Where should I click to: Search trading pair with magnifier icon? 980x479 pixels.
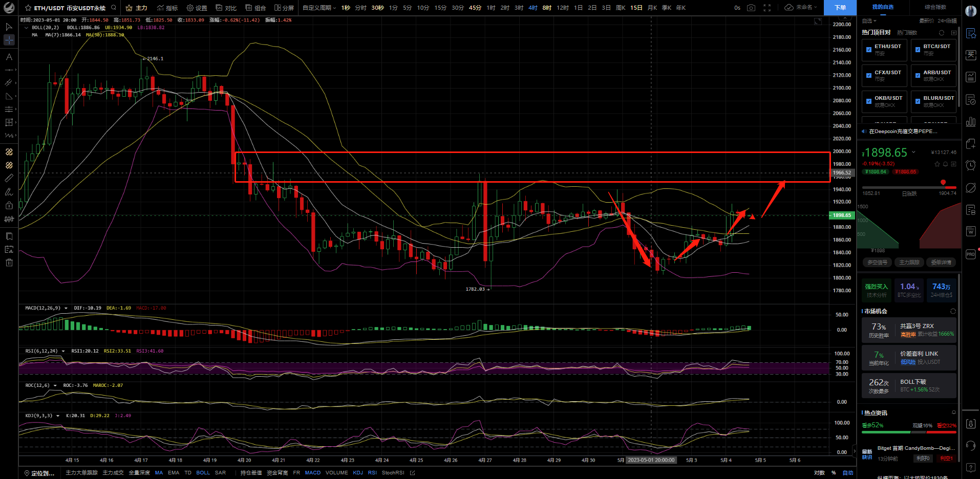[x=114, y=8]
